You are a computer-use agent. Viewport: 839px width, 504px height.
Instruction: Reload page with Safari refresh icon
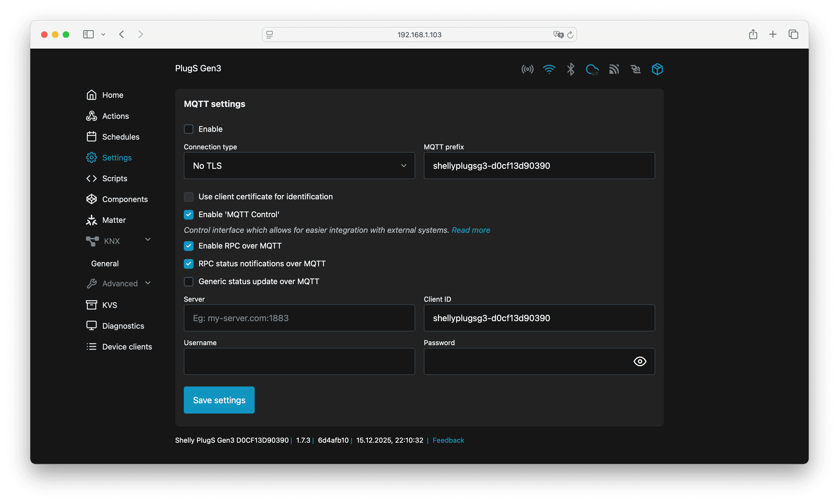click(x=570, y=35)
